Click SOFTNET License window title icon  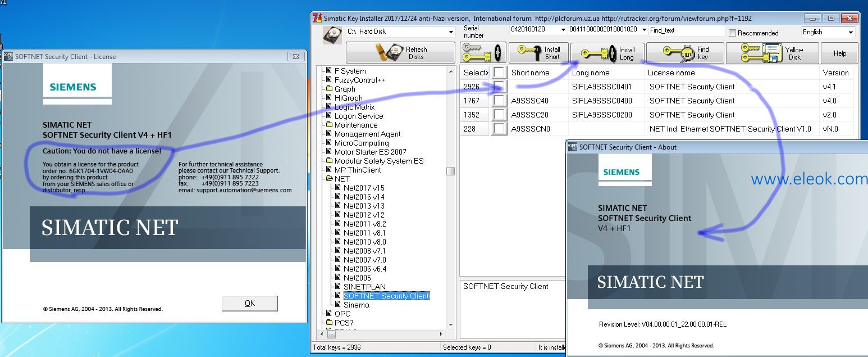click(8, 56)
